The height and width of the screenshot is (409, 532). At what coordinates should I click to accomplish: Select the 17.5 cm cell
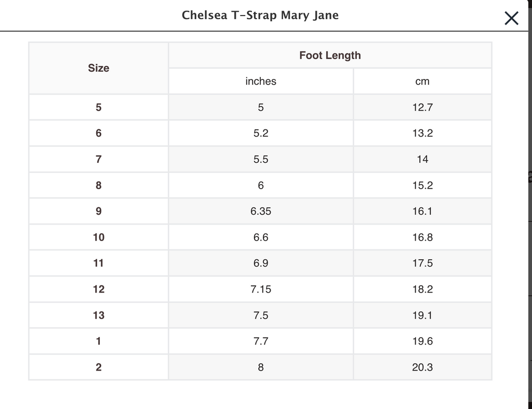click(x=422, y=263)
